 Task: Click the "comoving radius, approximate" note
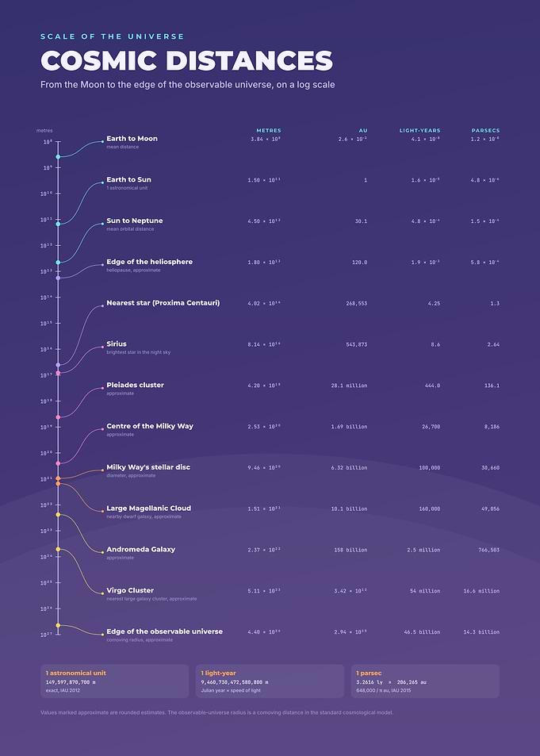(x=140, y=640)
